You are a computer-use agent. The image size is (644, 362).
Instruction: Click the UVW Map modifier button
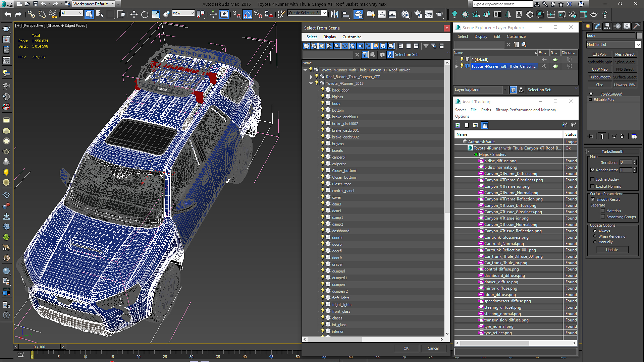coord(599,69)
